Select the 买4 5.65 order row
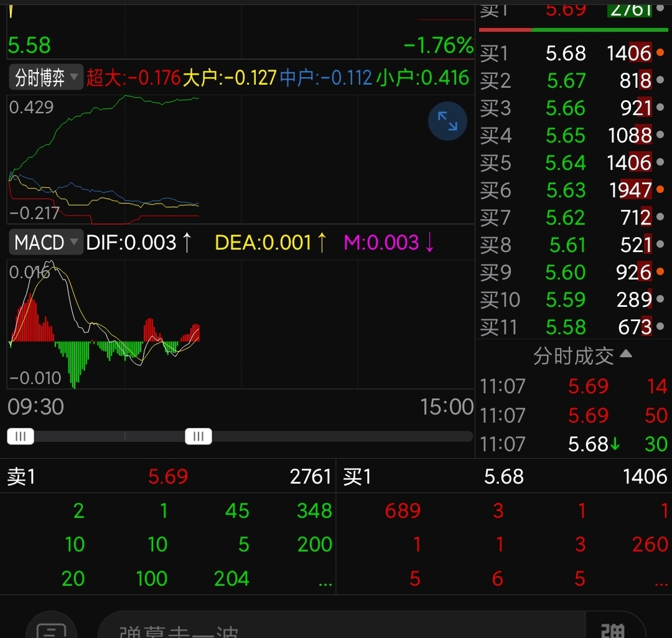Viewport: 672px width, 638px height. 573,135
